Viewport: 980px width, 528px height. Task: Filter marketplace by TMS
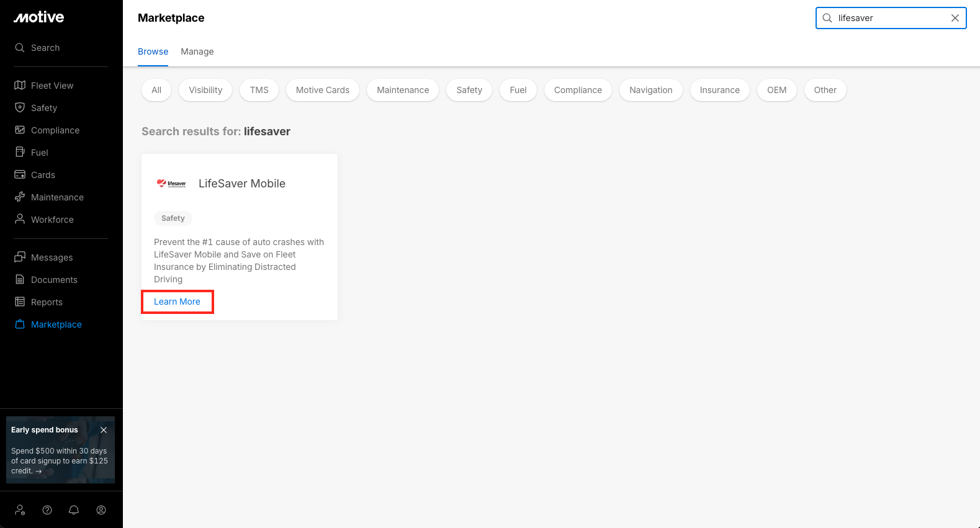click(x=259, y=90)
